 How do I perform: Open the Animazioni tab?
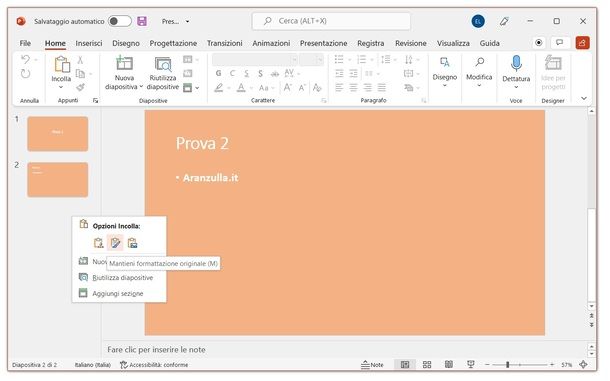[x=271, y=43]
